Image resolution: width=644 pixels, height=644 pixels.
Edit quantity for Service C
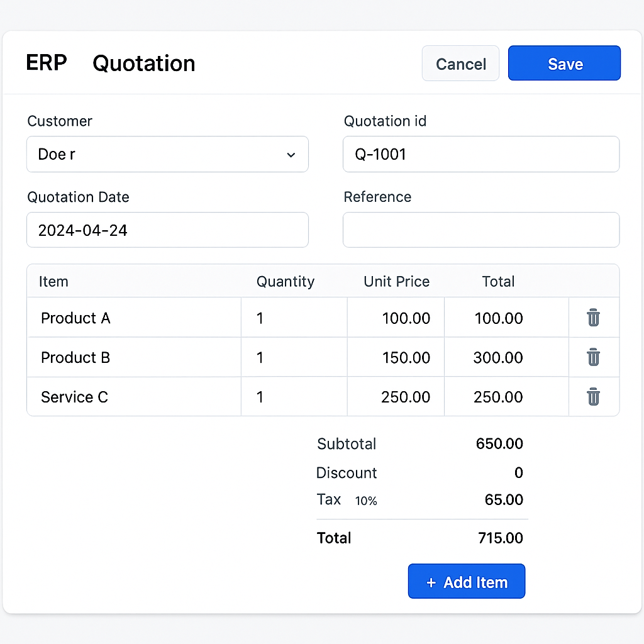point(294,397)
